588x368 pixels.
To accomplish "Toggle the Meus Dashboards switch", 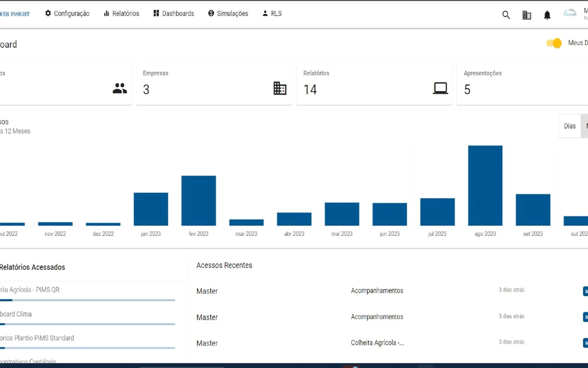I will (554, 43).
